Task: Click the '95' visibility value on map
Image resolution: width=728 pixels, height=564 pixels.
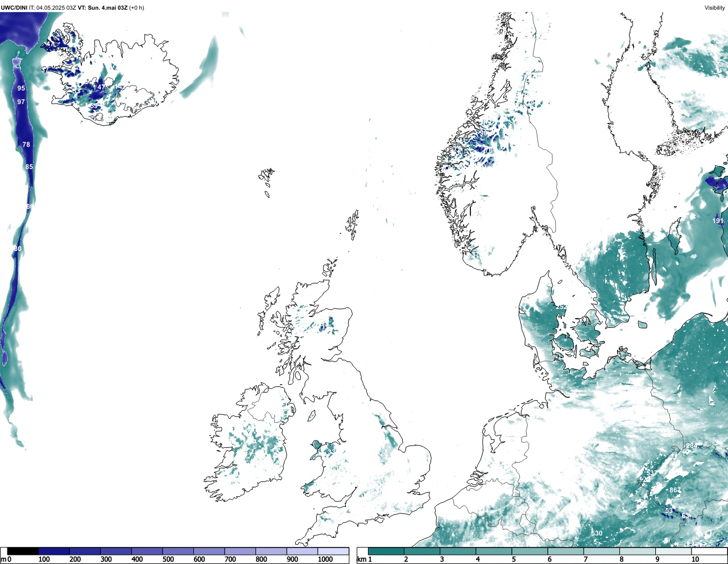Action: click(x=21, y=88)
